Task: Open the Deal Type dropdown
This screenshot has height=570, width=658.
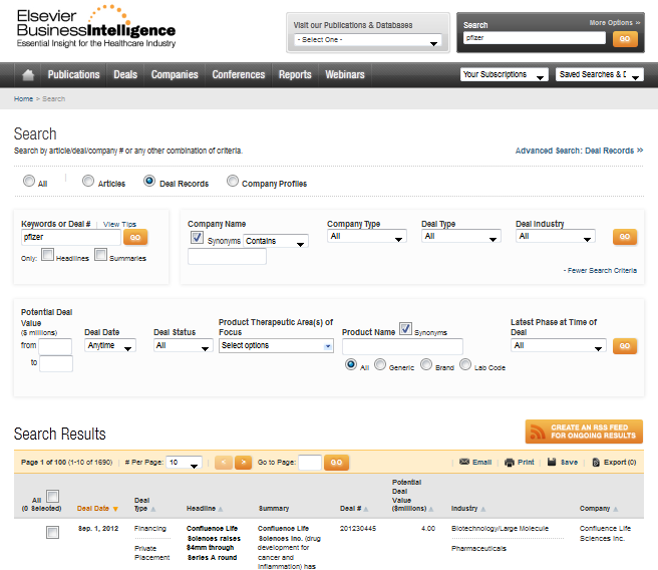Action: click(461, 236)
